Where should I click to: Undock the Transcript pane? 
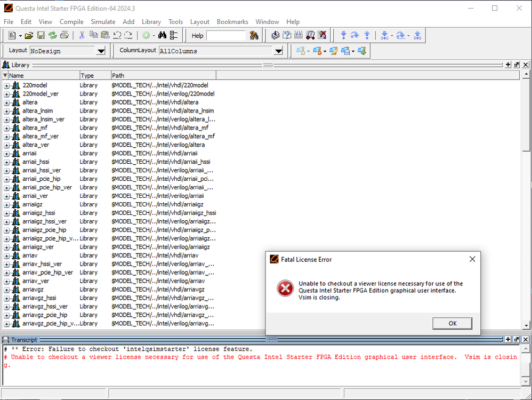[517, 339]
